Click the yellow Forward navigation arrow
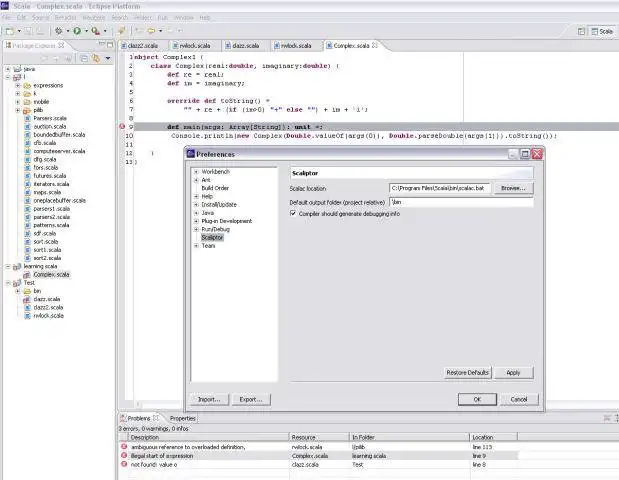Screen dimensions: 619x480 coord(151,31)
